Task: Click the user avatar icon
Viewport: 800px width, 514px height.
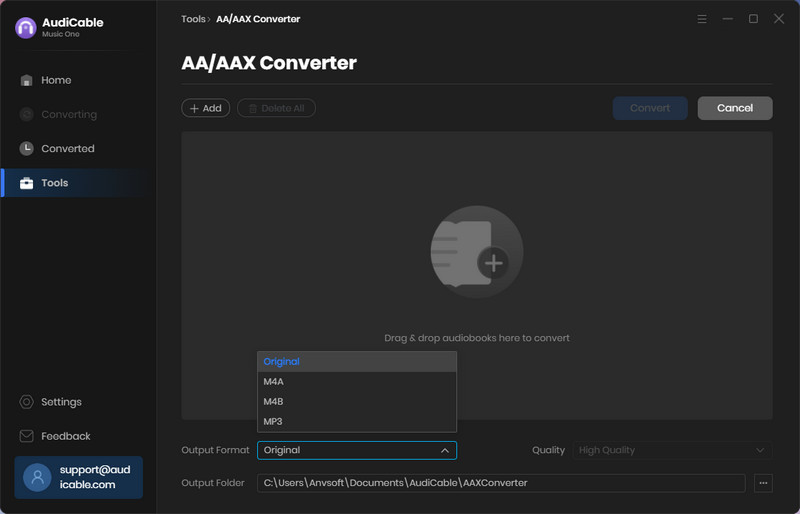Action: pyautogui.click(x=37, y=477)
